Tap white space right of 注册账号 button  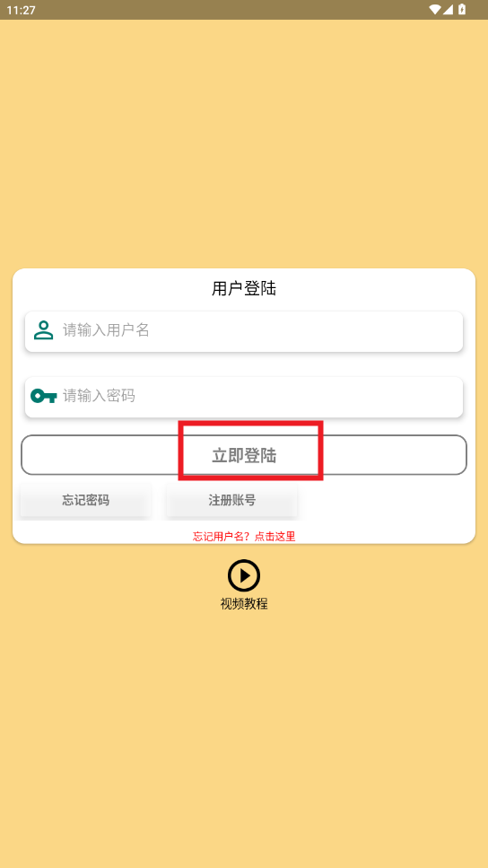(x=387, y=501)
